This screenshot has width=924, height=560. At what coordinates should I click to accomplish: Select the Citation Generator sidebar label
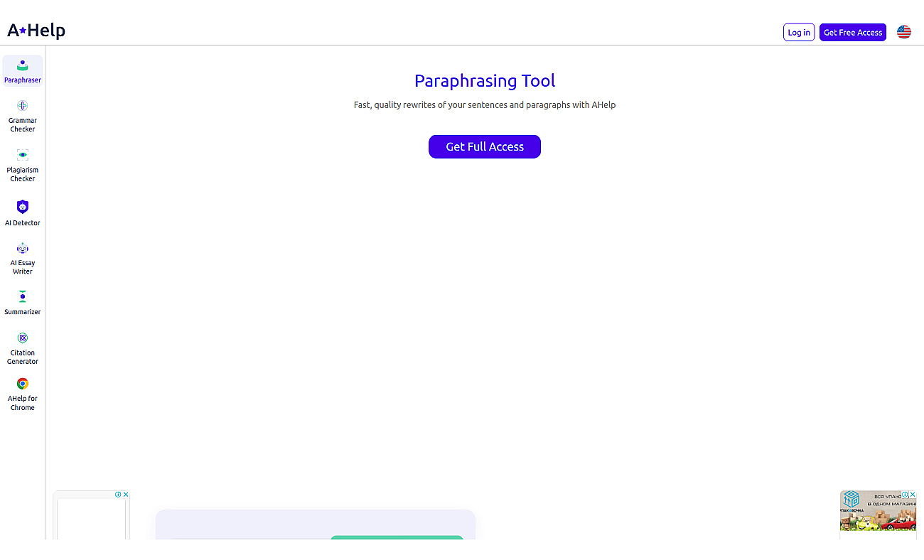click(x=23, y=357)
